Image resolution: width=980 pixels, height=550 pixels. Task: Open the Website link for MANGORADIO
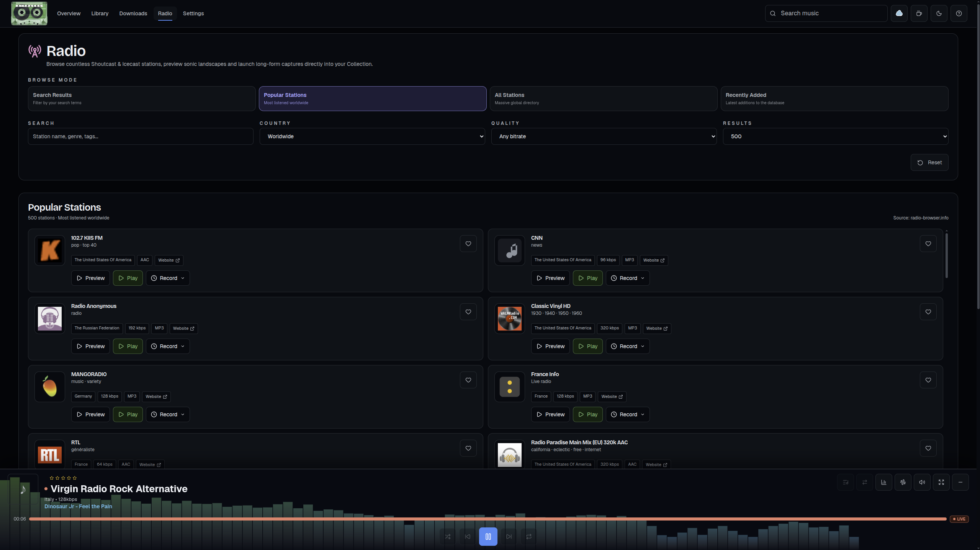click(x=156, y=396)
